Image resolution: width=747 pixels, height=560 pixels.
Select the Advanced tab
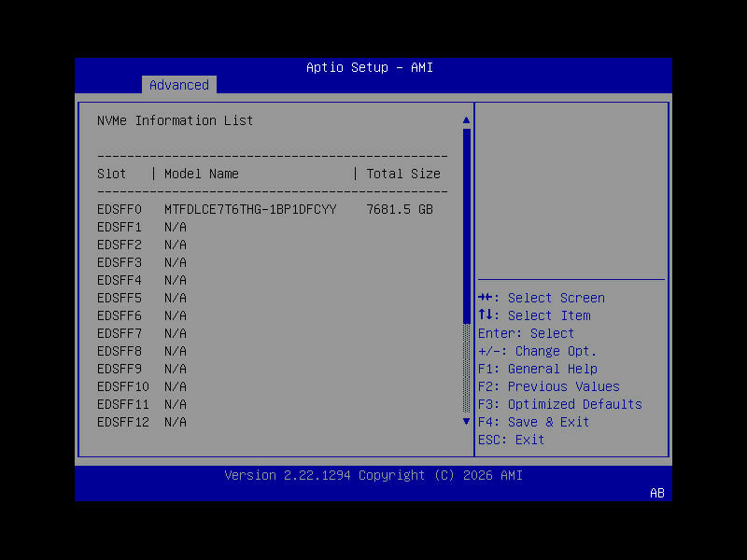pyautogui.click(x=179, y=85)
